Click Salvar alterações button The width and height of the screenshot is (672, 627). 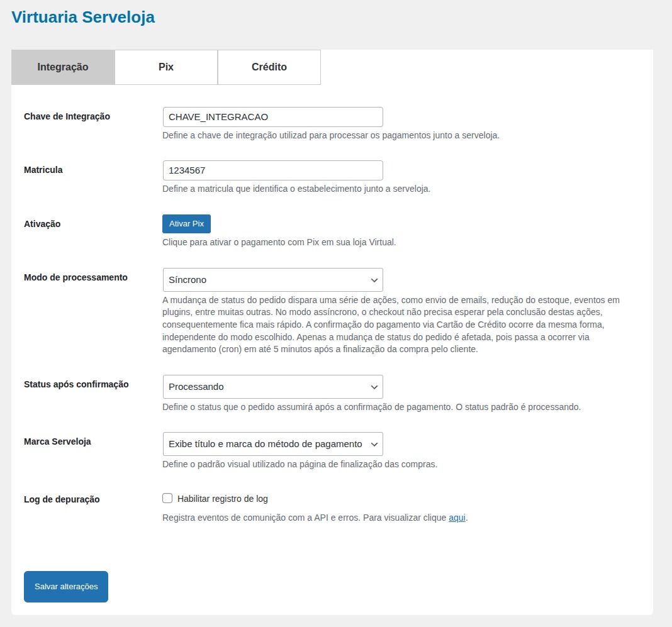66,587
